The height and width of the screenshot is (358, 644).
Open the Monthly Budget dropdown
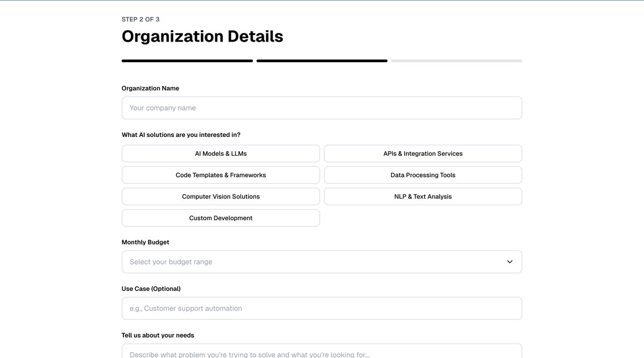(x=321, y=262)
